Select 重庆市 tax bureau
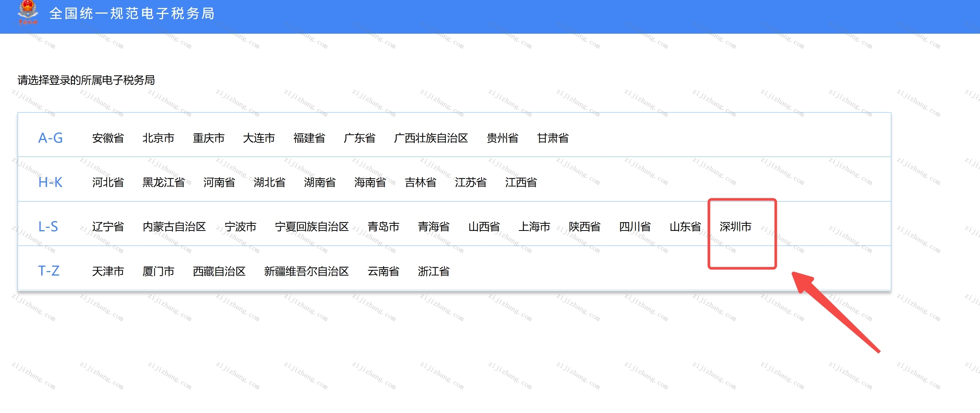The height and width of the screenshot is (413, 980). (208, 138)
